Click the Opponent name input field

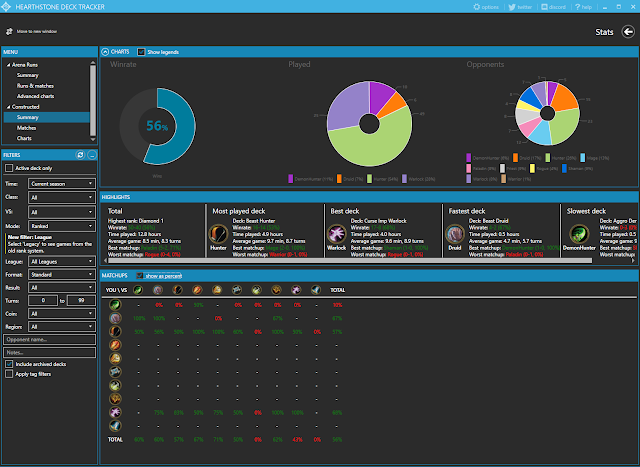(x=49, y=340)
